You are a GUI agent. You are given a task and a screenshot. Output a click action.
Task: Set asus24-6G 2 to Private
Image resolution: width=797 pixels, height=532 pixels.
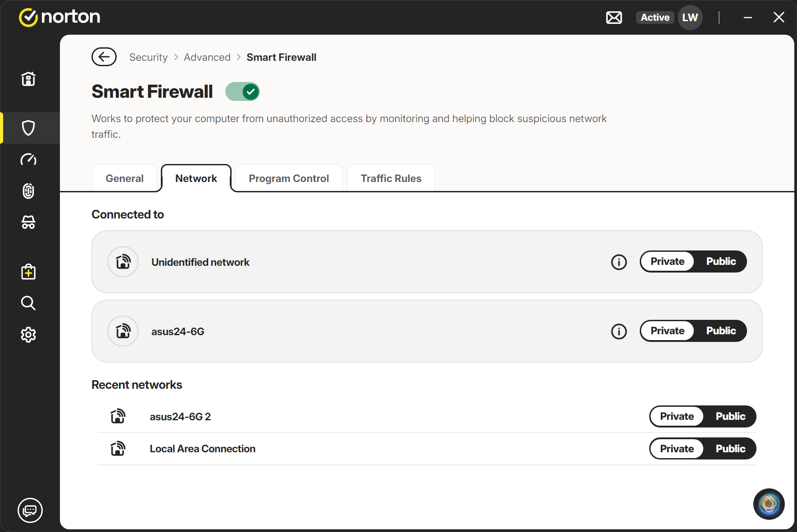(x=677, y=416)
